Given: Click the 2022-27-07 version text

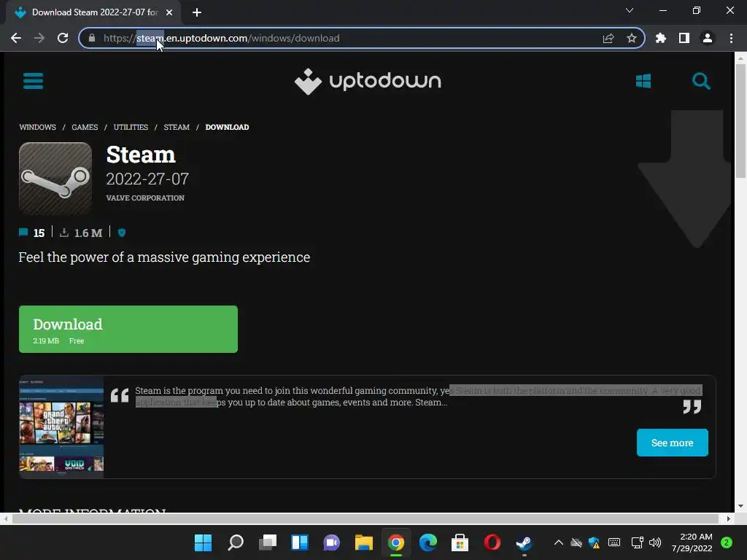Looking at the screenshot, I should 147,179.
